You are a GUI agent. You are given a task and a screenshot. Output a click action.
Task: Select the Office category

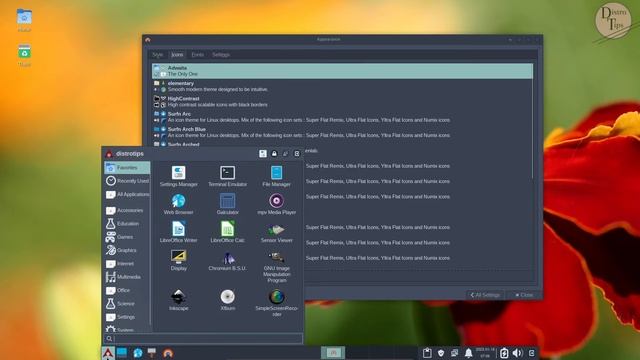(127, 290)
